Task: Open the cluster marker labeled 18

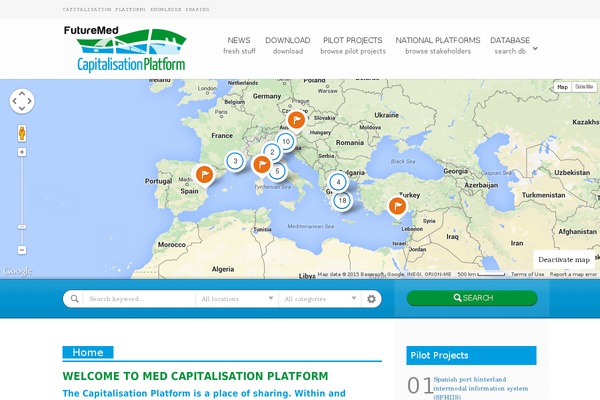Action: pyautogui.click(x=342, y=200)
